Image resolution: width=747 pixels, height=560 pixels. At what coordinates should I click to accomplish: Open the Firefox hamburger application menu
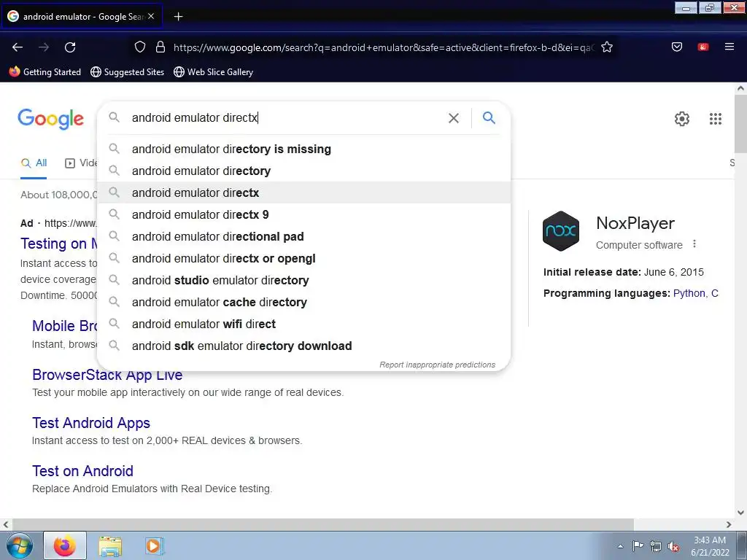point(729,47)
